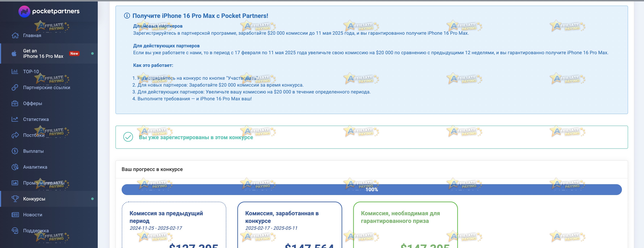Viewport: 644px width, 248px height.
Task: Click the Комиссия за предыдущий период card title
Action: (x=166, y=217)
